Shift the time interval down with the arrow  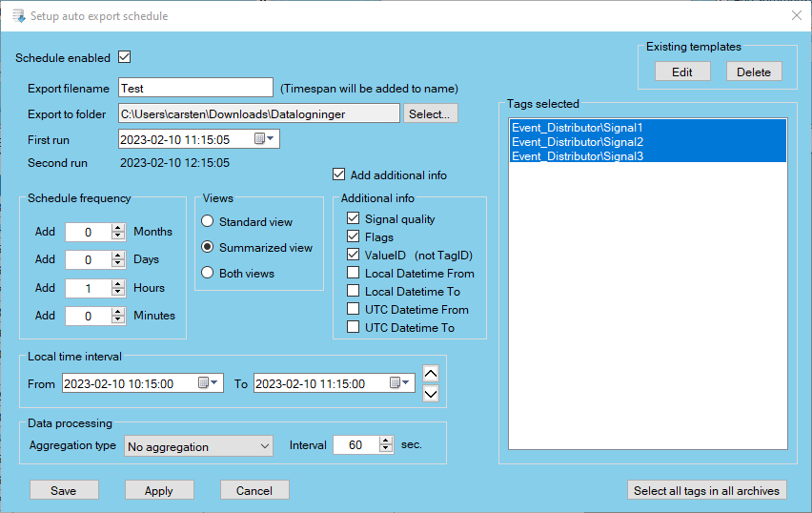pyautogui.click(x=431, y=393)
